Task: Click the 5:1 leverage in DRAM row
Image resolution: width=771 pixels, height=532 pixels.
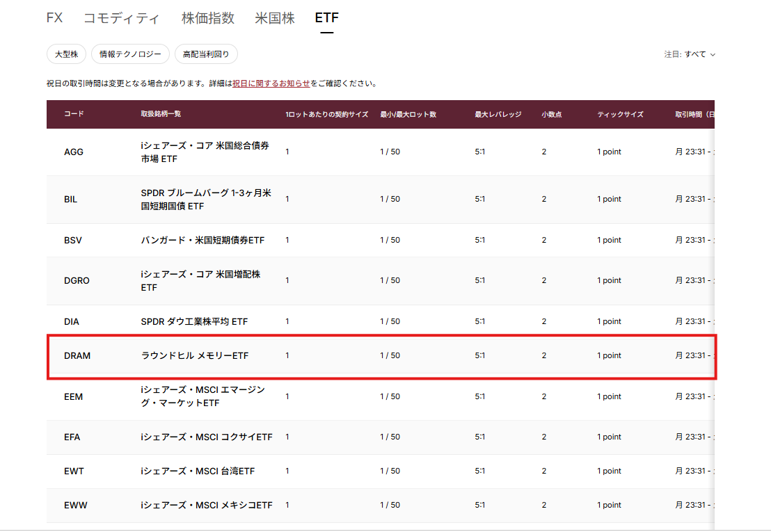Action: [480, 355]
